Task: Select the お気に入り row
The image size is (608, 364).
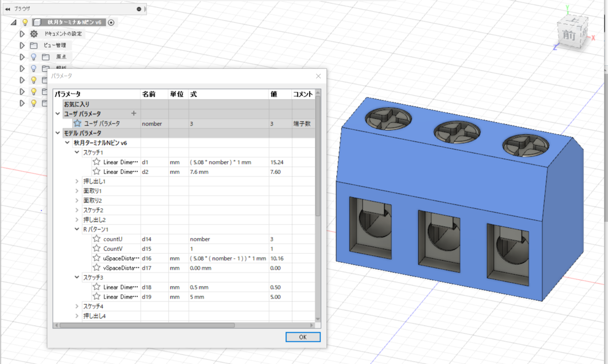Action: click(x=184, y=104)
